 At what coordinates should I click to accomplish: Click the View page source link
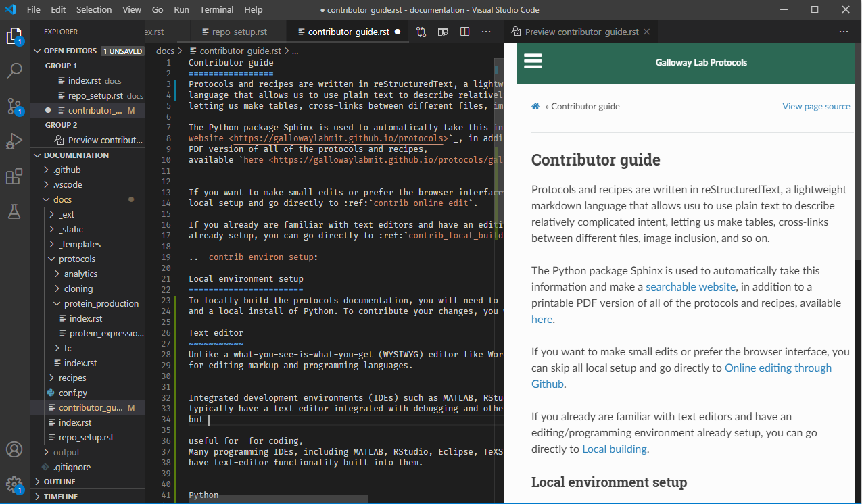[816, 106]
